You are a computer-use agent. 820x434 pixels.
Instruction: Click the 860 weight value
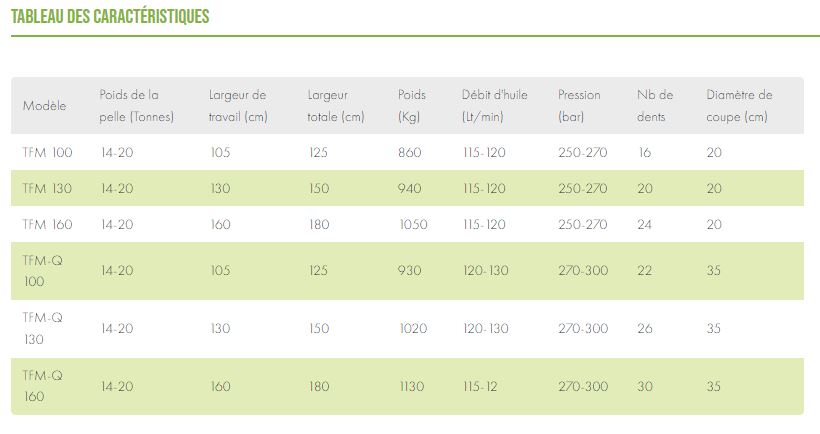pyautogui.click(x=409, y=152)
